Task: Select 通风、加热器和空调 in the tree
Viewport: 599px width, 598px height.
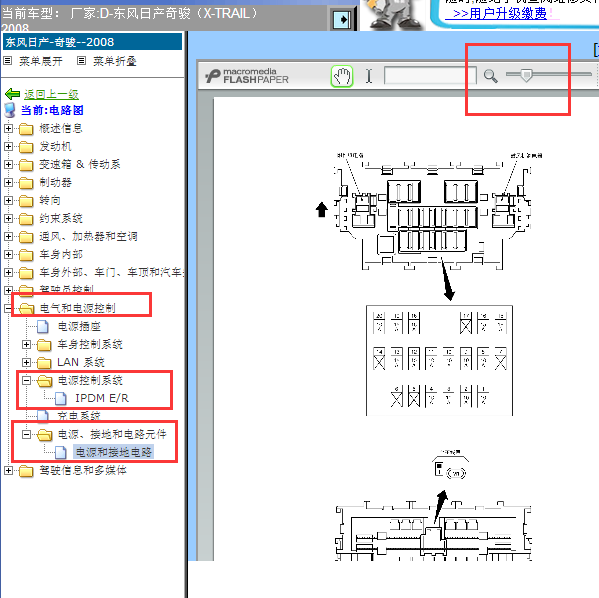Action: tap(88, 236)
